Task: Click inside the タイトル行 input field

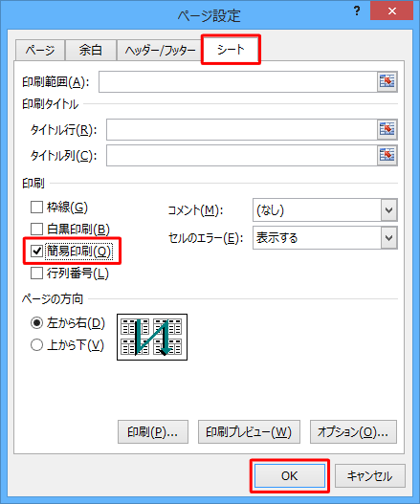Action: (242, 129)
